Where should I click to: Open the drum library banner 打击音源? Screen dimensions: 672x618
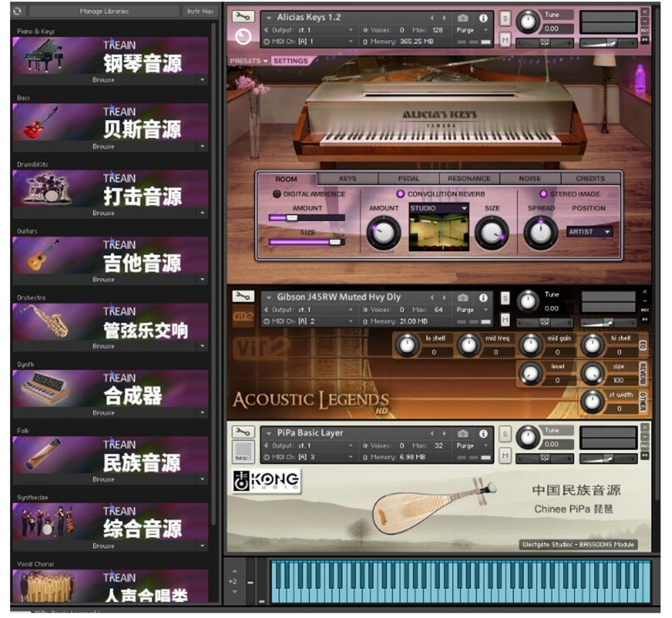coord(111,189)
